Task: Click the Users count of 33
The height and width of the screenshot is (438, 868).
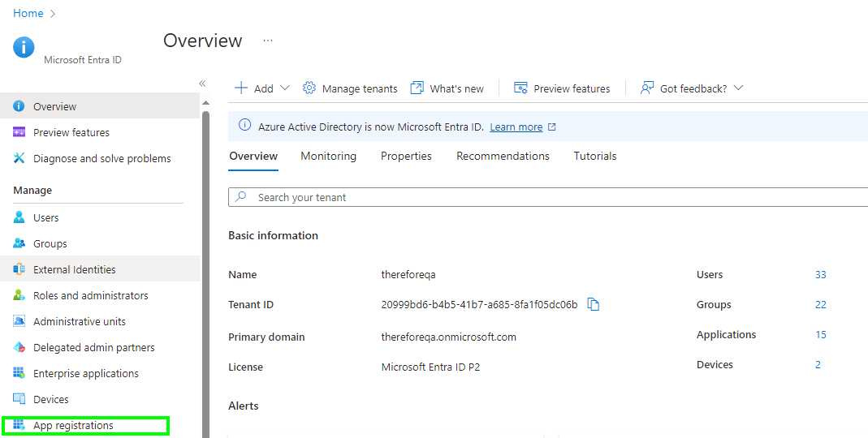Action: coord(820,275)
